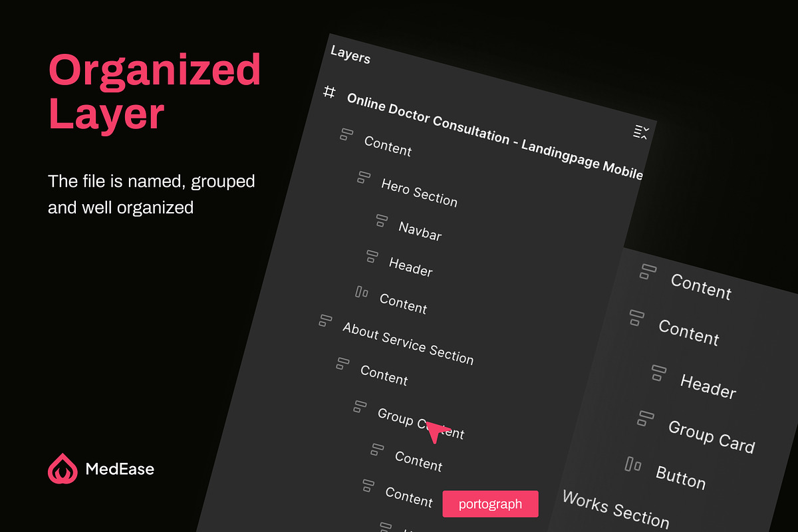Select the Header layer in the right panel
This screenshot has width=798, height=532.
(708, 386)
